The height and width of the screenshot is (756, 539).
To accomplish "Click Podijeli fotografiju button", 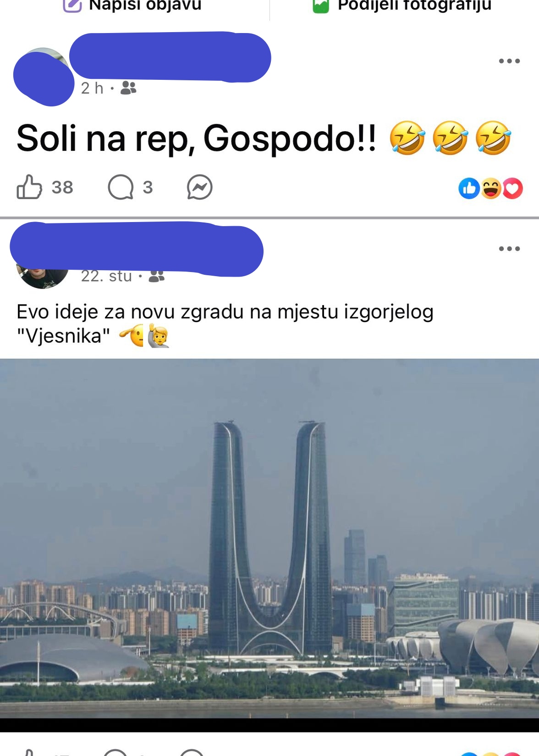I will pos(402,5).
